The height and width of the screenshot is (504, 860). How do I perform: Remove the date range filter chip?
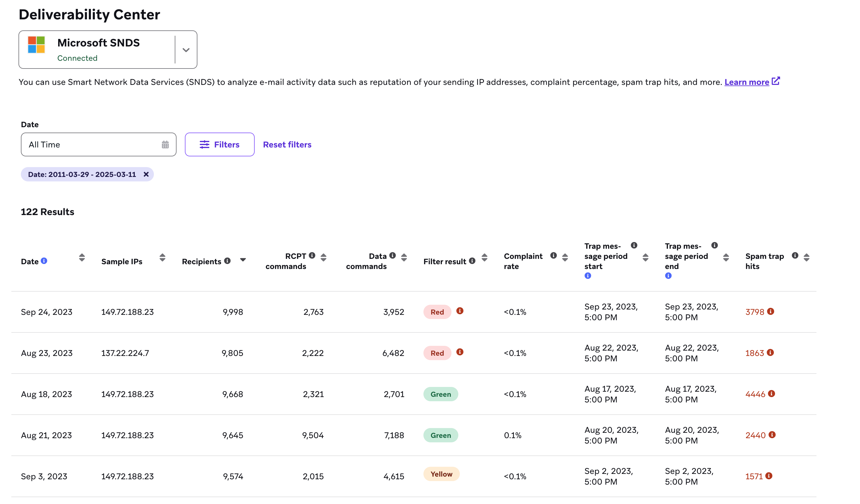click(x=146, y=174)
